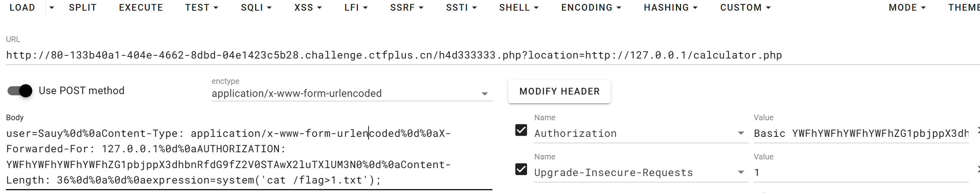980x193 pixels.
Task: Open the Upgrade-Insecure-Requests name dropdown arrow
Action: [x=741, y=172]
